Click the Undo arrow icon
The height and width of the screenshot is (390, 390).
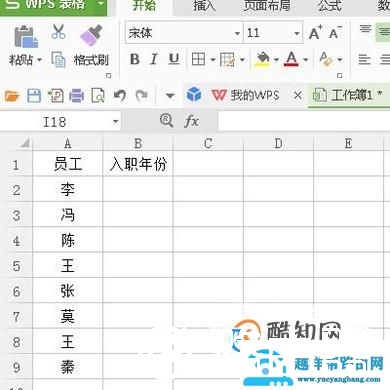pyautogui.click(x=120, y=96)
